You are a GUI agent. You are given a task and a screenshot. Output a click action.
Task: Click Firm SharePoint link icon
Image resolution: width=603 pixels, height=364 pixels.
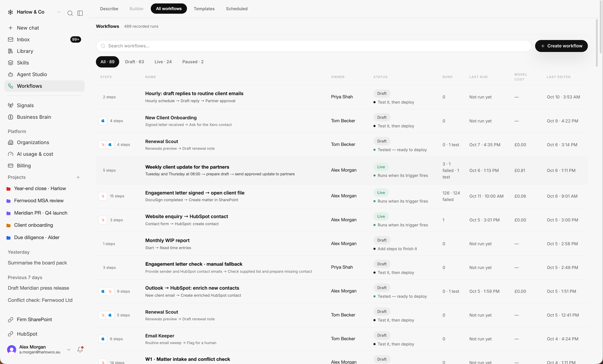click(11, 320)
